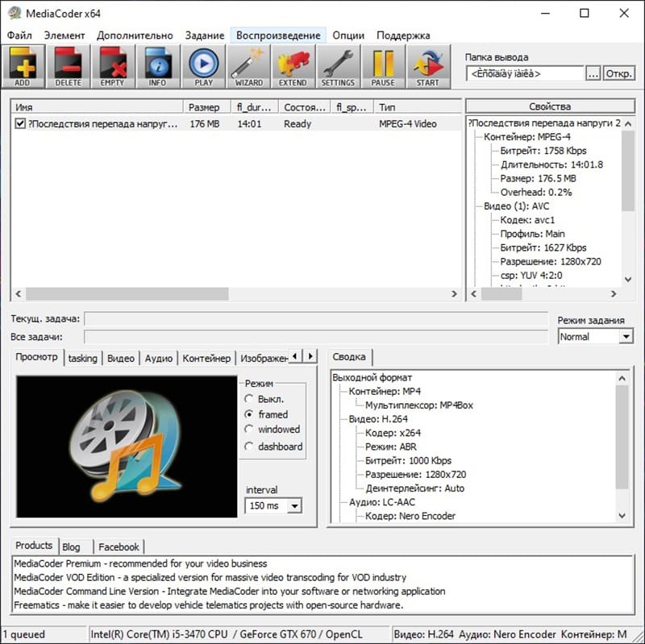The height and width of the screenshot is (644, 645).
Task: Select the 'windowed' preview mode
Action: (250, 430)
